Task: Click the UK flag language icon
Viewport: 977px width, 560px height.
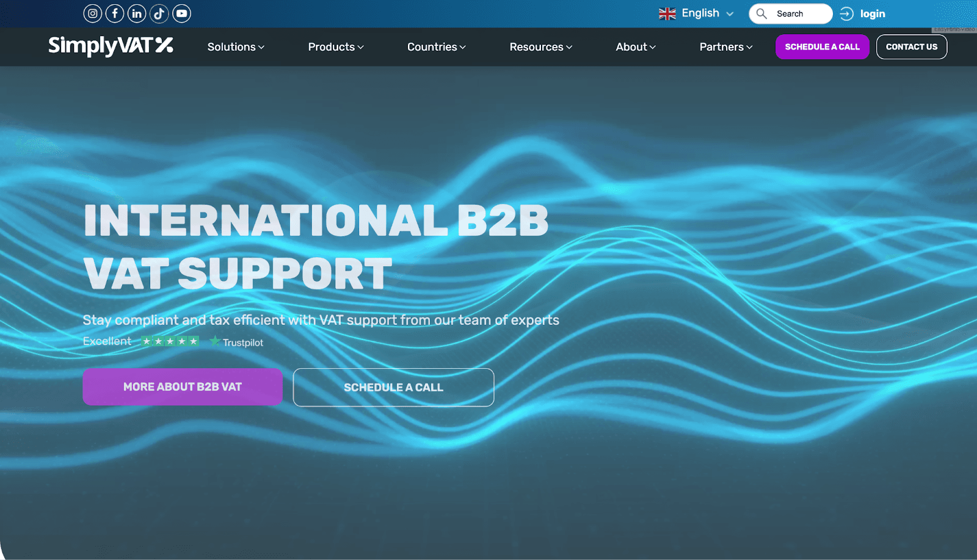Action: tap(667, 13)
